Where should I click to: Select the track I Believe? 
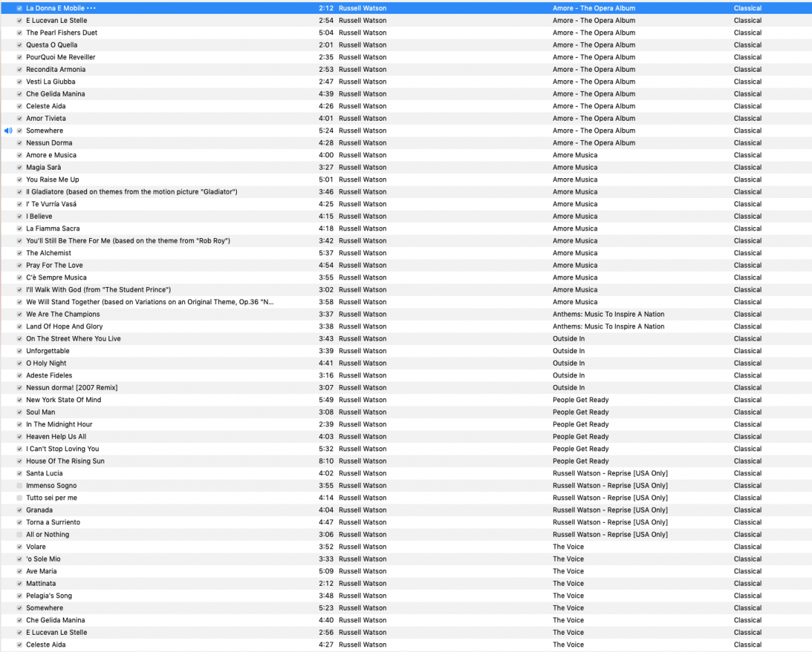[39, 216]
